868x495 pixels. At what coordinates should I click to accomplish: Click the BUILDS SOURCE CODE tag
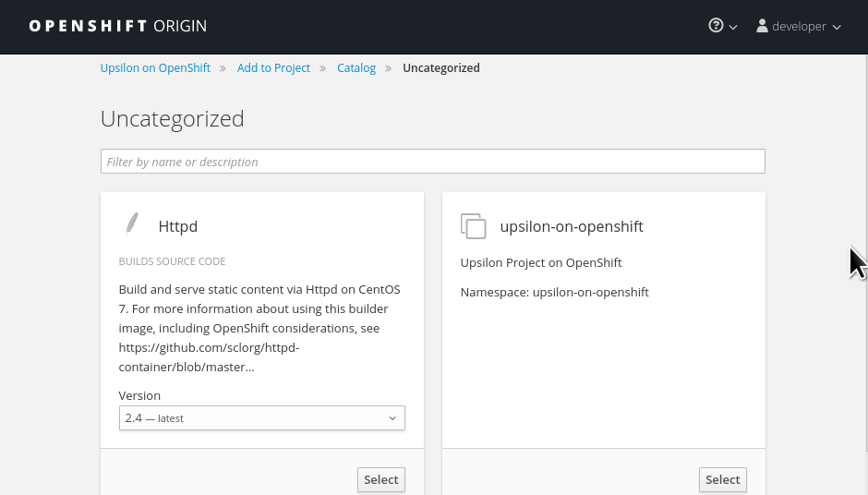pos(172,261)
